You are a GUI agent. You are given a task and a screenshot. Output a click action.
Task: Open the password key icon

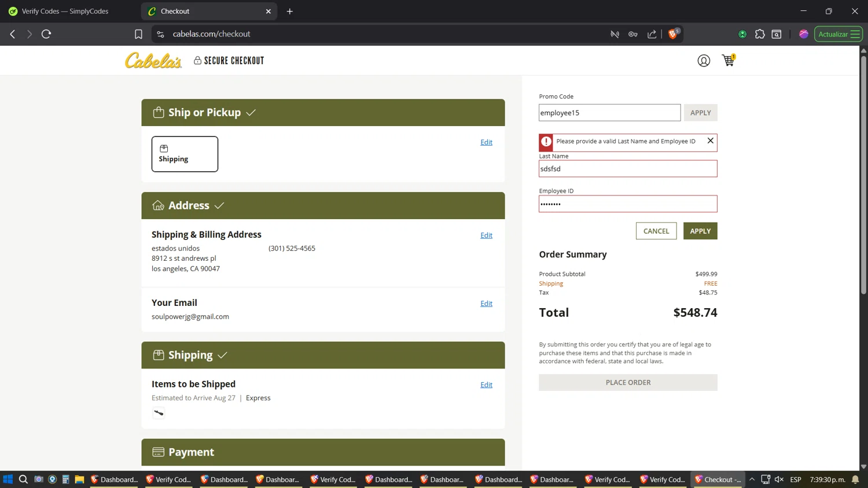[x=633, y=34]
